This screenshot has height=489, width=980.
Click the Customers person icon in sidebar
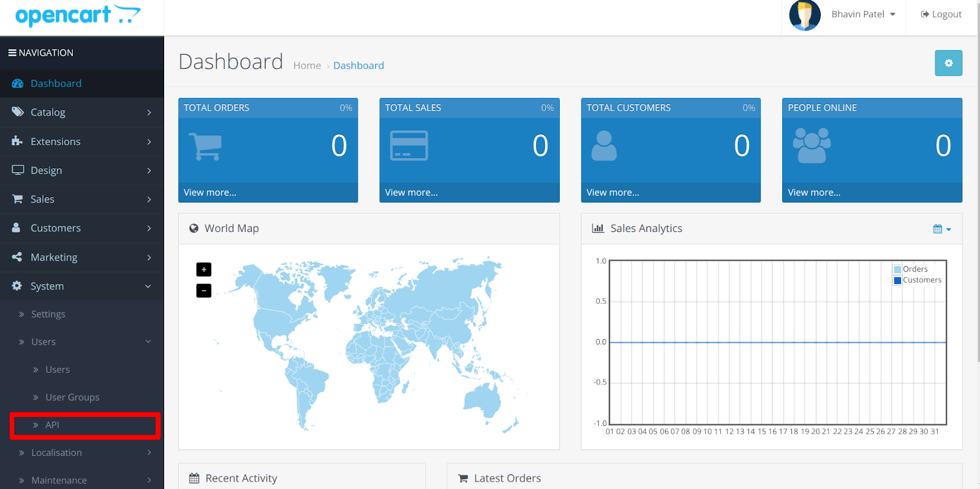(x=16, y=228)
